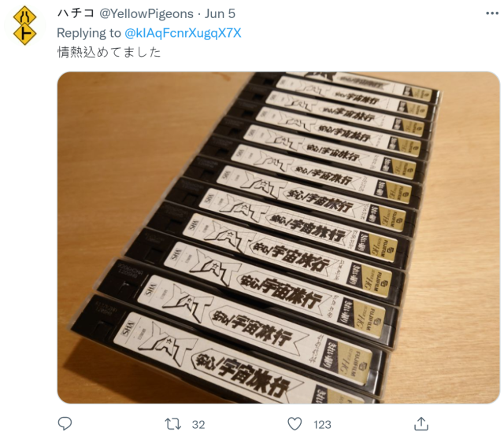View the retweet count of 32
The image size is (504, 439).
click(x=198, y=425)
